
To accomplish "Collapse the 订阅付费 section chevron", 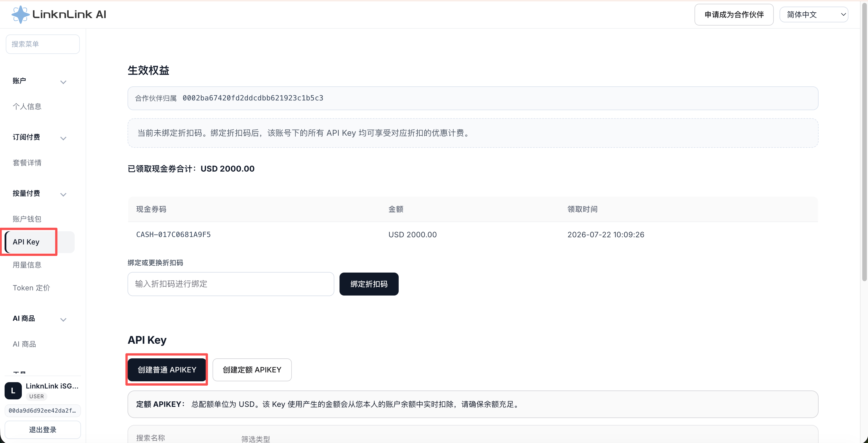I will pos(63,138).
